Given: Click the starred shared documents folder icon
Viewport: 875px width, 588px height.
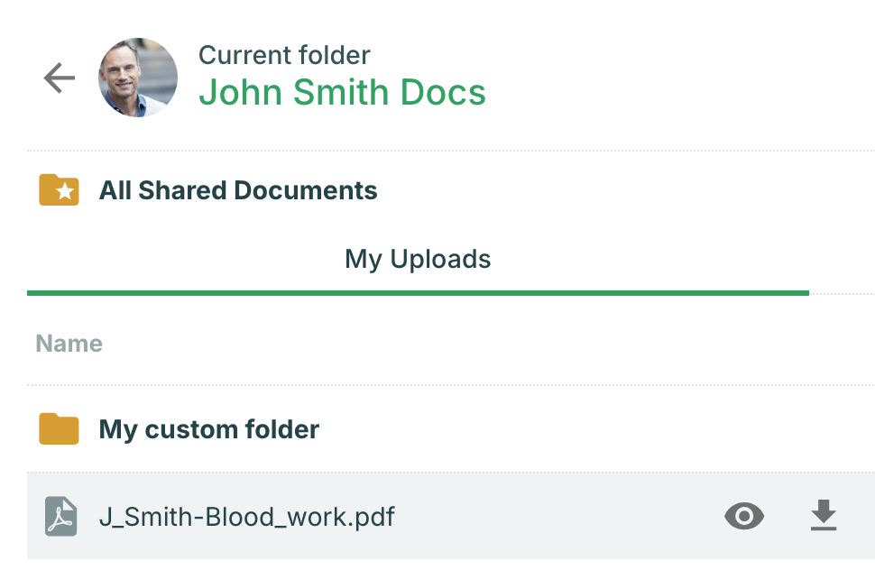Looking at the screenshot, I should 60,190.
